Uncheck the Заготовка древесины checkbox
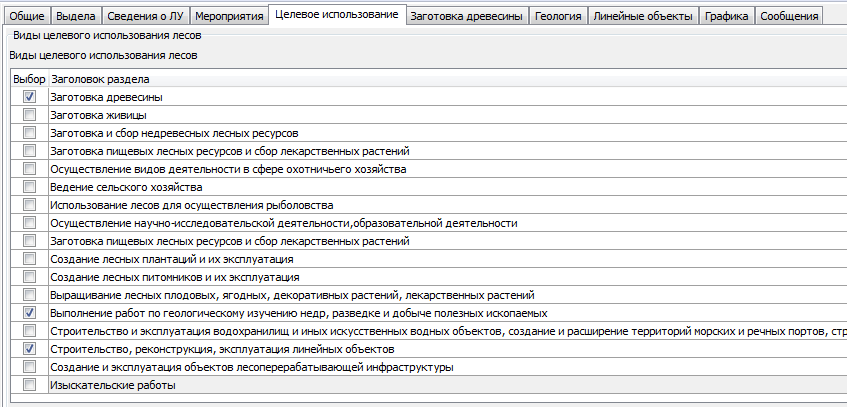Viewport: 847px width, 407px height. pos(29,97)
